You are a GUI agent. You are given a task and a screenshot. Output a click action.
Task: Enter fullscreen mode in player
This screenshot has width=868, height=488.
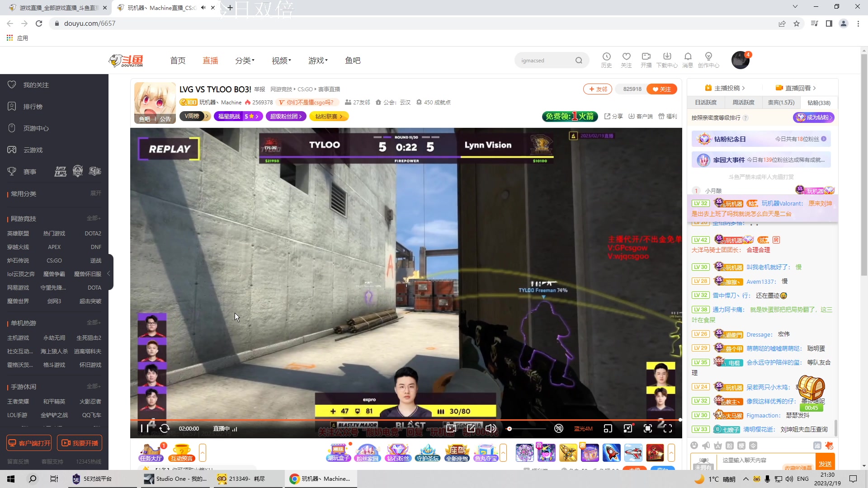coord(668,428)
